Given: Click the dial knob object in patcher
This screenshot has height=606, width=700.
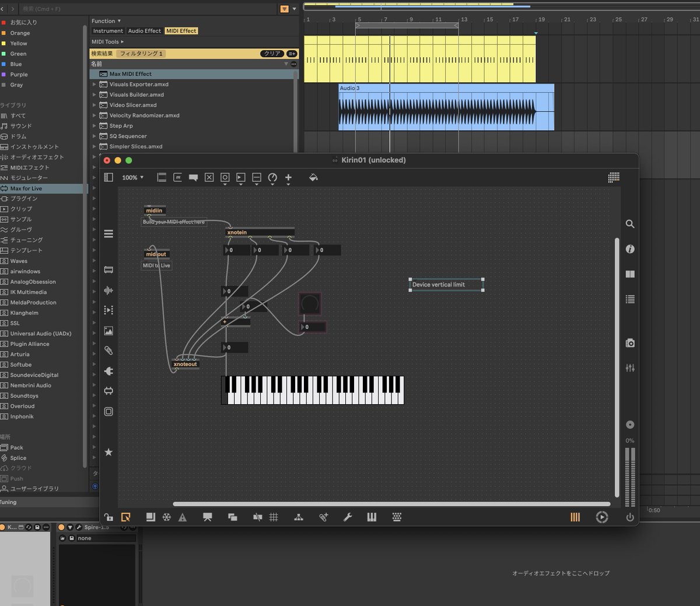Looking at the screenshot, I should pos(310,304).
